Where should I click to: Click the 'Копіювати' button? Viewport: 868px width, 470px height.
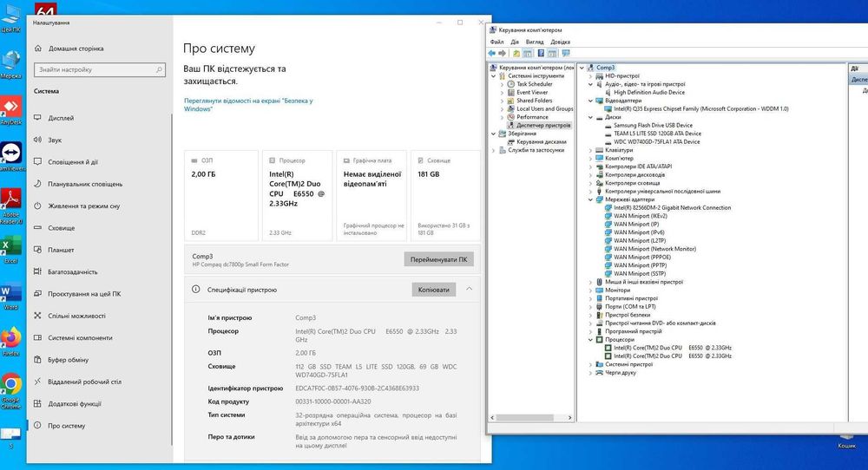[x=433, y=290]
